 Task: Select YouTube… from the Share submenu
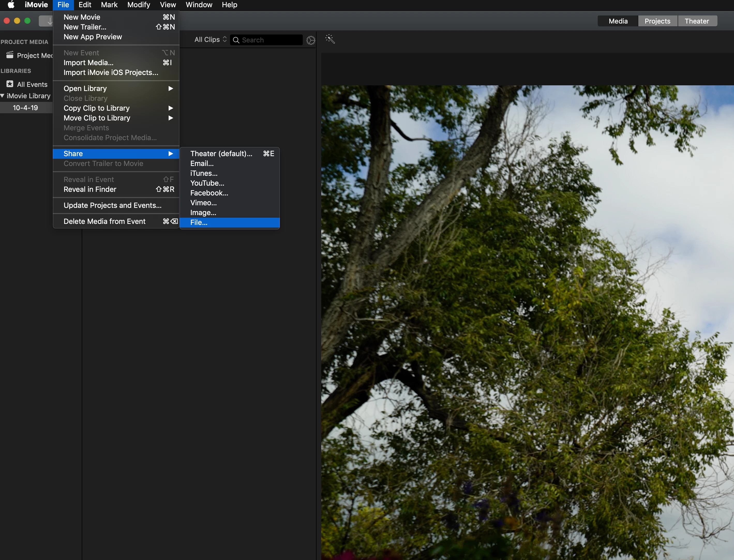point(207,183)
